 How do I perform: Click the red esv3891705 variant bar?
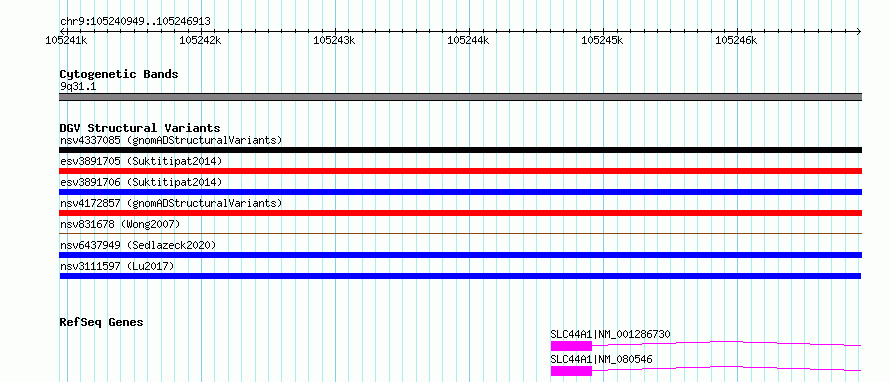click(x=460, y=171)
